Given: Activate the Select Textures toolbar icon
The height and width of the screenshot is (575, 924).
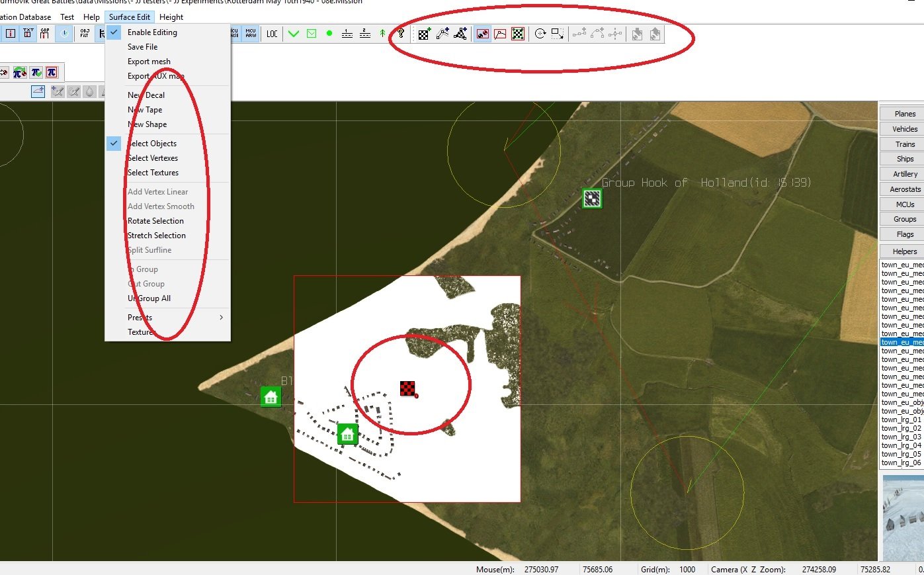Looking at the screenshot, I should pyautogui.click(x=518, y=34).
